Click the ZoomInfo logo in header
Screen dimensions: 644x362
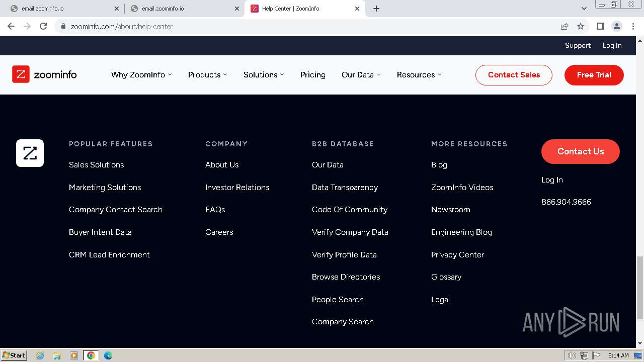pos(44,74)
